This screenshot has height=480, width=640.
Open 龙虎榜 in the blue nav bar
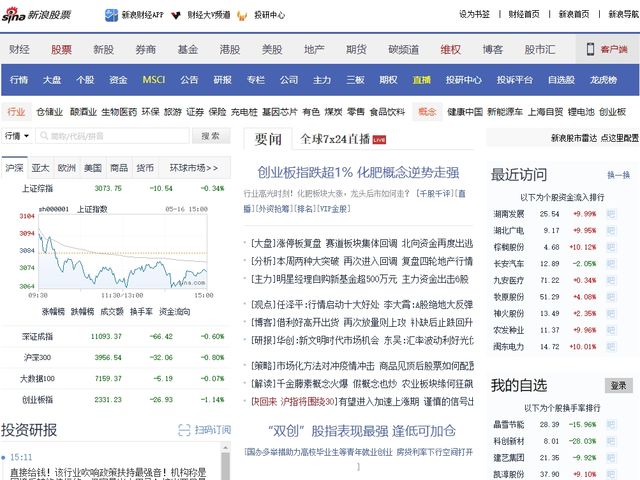tap(603, 80)
